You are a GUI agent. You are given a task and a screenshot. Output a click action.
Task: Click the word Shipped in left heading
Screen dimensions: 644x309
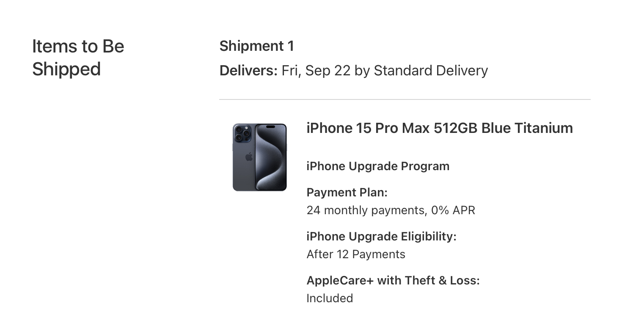pyautogui.click(x=66, y=69)
